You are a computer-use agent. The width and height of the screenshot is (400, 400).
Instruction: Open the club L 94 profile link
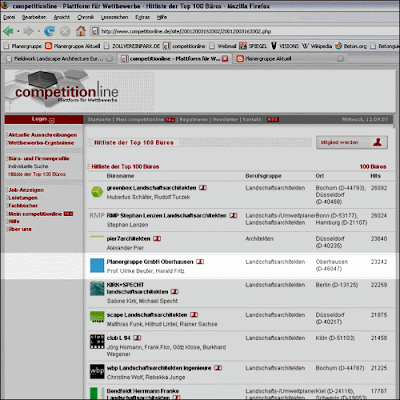pyautogui.click(x=118, y=338)
